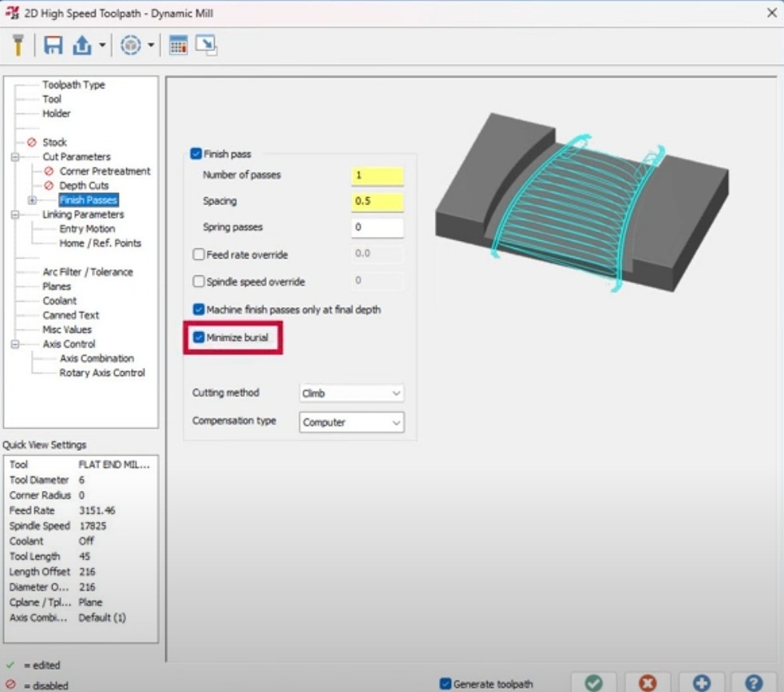This screenshot has width=784, height=692.
Task: Toggle Machine finish passes only at final depth
Action: [199, 310]
